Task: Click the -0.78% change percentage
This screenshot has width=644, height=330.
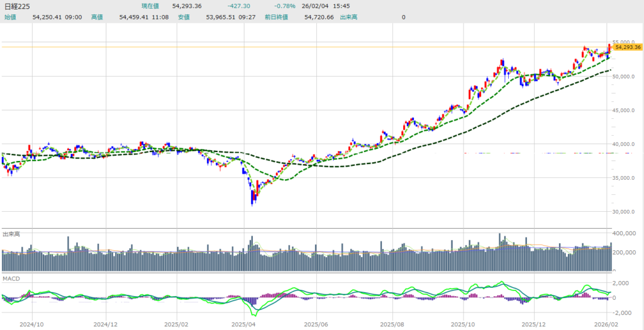Action: [x=284, y=6]
